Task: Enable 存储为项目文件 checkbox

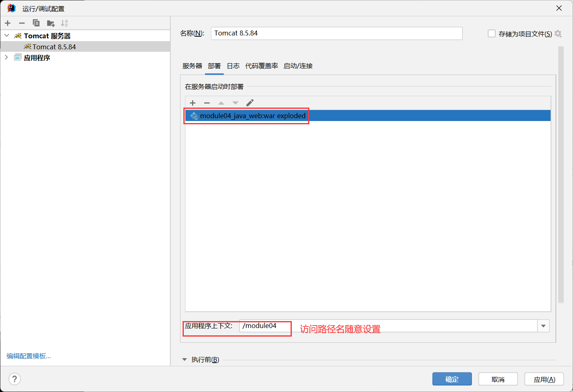Action: [x=491, y=33]
